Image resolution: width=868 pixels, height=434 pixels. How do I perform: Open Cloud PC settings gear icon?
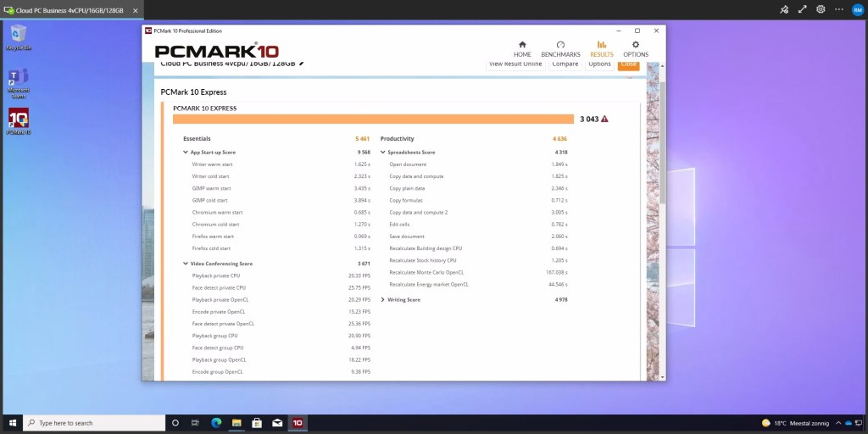(x=821, y=9)
